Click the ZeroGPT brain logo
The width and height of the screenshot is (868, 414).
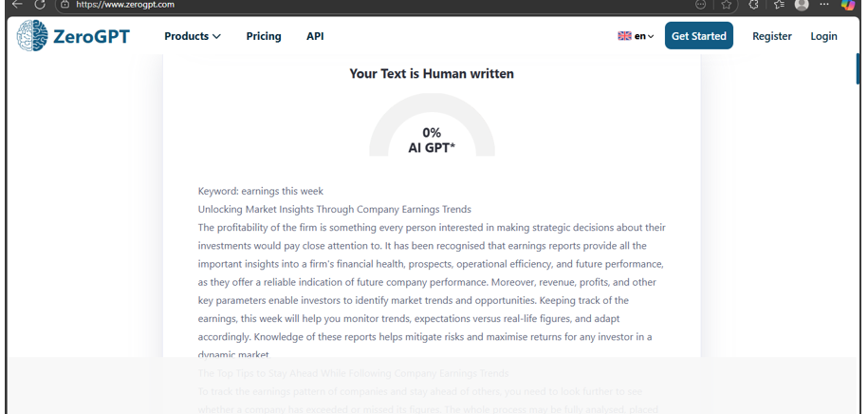click(32, 36)
